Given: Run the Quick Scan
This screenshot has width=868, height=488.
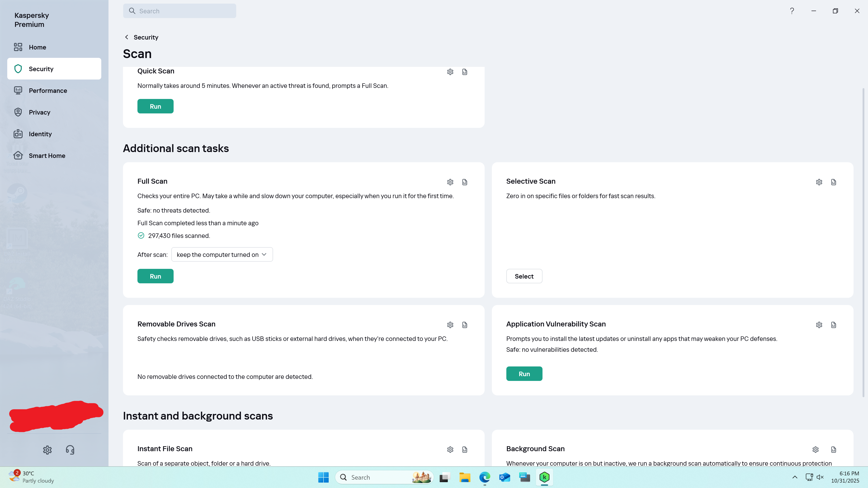Looking at the screenshot, I should [x=155, y=106].
